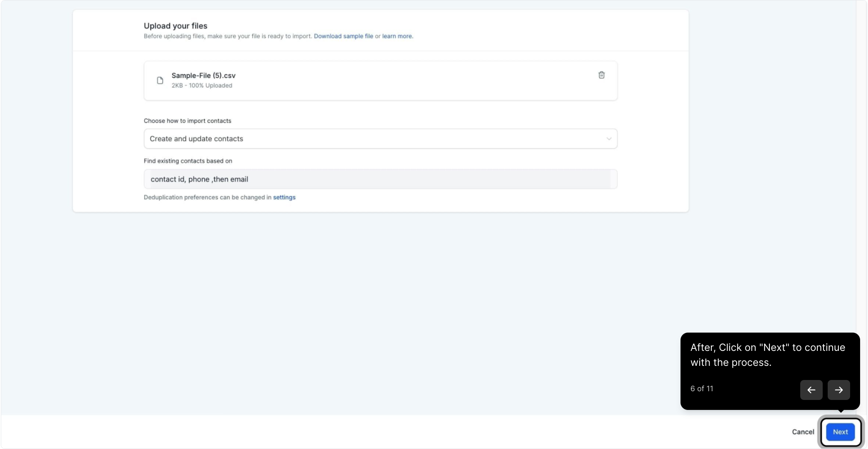
Task: Delete the uploaded Sample-File (5).csv with trash icon
Action: point(601,75)
